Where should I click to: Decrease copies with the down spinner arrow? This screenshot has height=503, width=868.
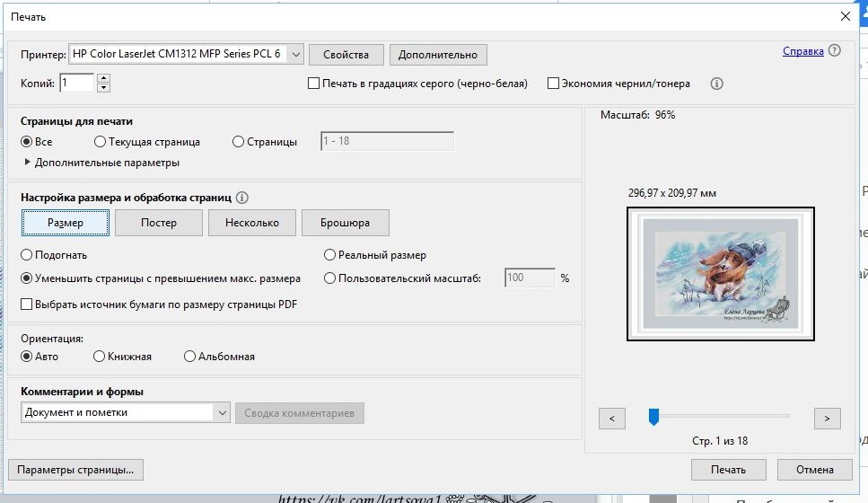[103, 88]
